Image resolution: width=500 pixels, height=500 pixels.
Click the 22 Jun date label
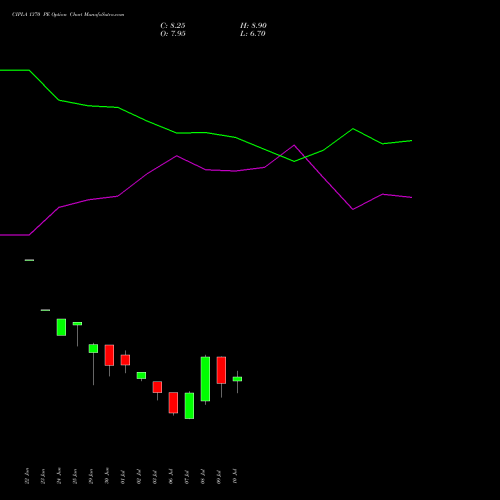click(x=27, y=476)
